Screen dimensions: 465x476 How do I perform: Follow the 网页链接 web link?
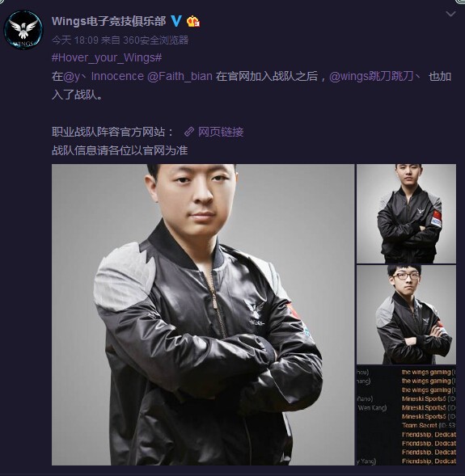(221, 132)
